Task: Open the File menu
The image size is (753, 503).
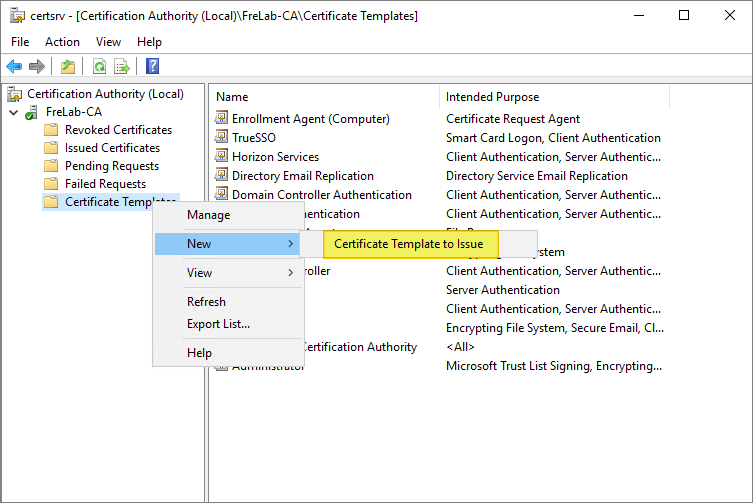Action: [20, 42]
